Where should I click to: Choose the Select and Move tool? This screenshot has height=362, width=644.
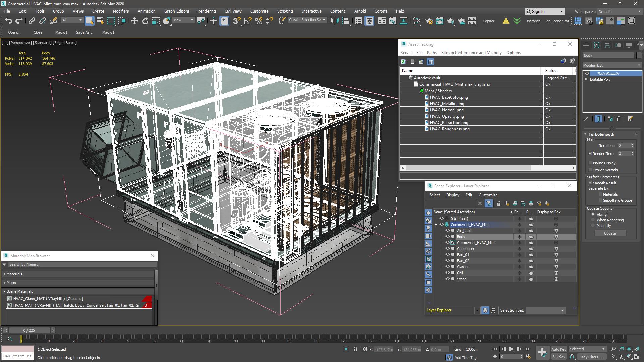tap(135, 21)
